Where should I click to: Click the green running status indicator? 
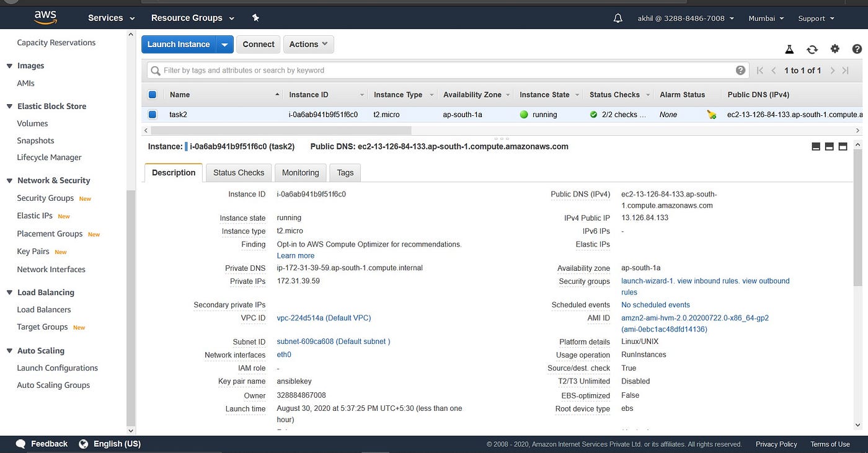tap(524, 115)
